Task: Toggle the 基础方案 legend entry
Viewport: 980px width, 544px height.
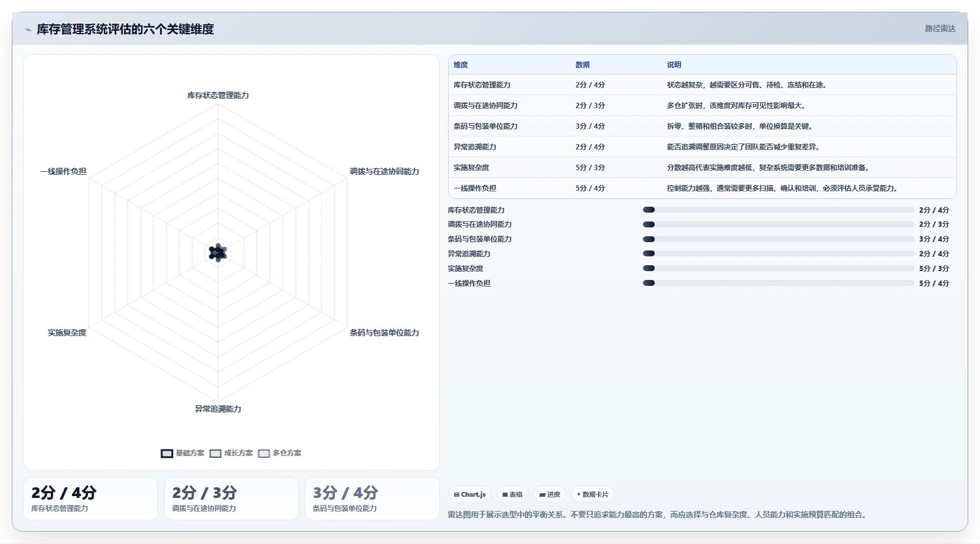Action: pos(182,453)
